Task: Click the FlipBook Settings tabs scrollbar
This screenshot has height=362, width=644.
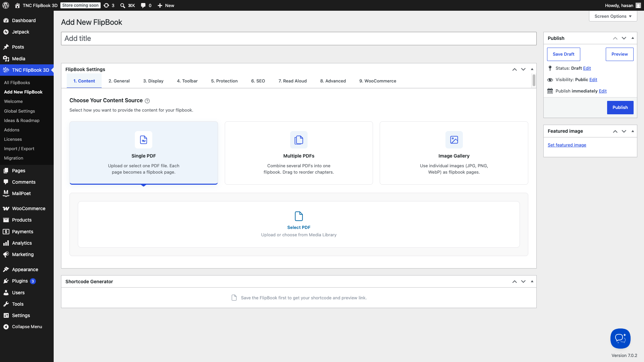Action: 534,80
